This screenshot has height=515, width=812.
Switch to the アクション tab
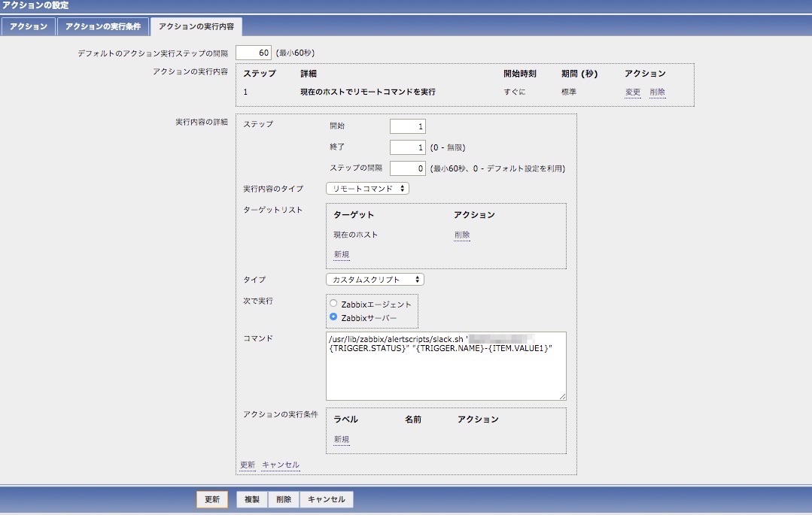click(x=28, y=26)
